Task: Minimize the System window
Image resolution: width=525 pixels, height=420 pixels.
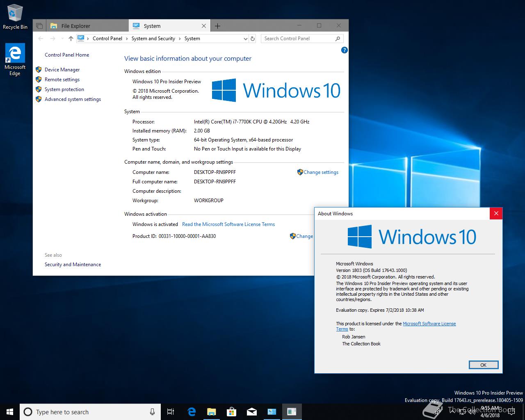Action: coord(300,25)
